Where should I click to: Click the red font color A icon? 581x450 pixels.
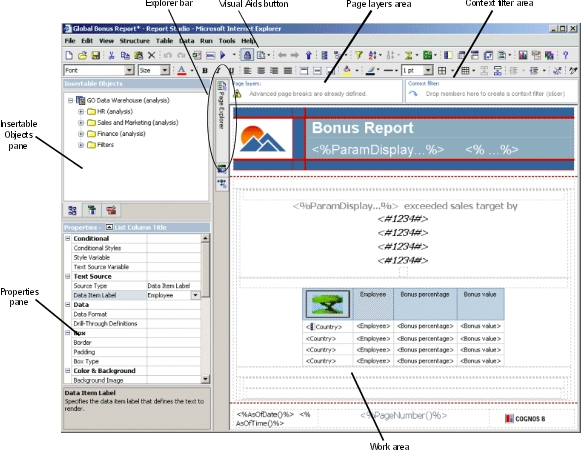[182, 70]
